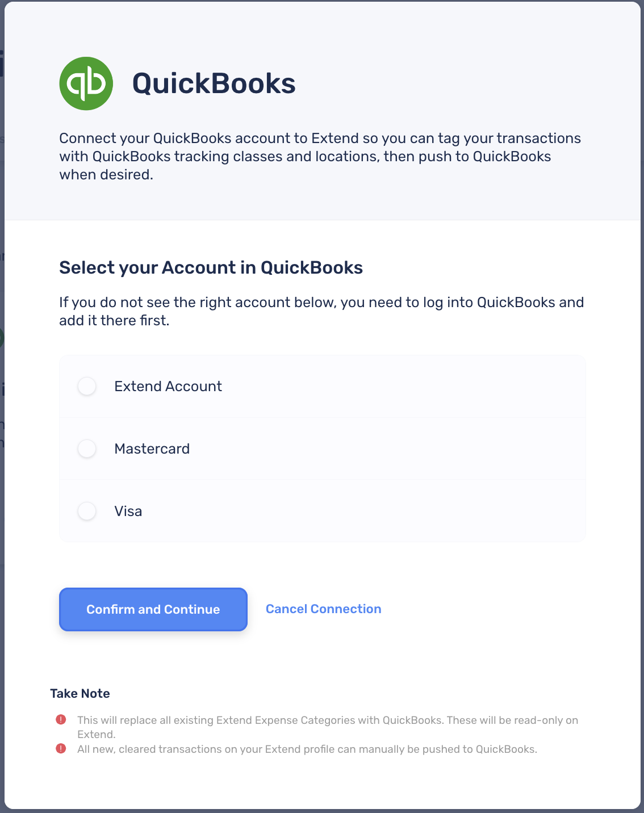Select the Extend Account radio button
The width and height of the screenshot is (644, 813).
87,387
